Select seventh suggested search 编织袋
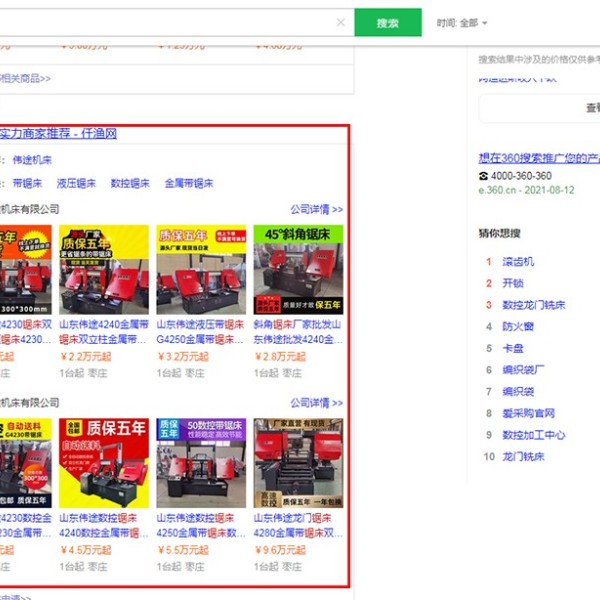The height and width of the screenshot is (600, 600). 518,392
